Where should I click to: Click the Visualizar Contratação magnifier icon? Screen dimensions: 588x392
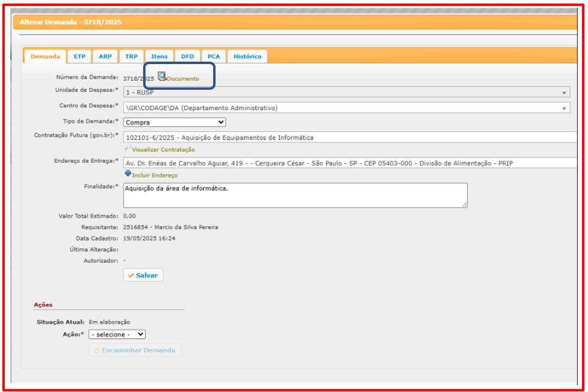(128, 148)
